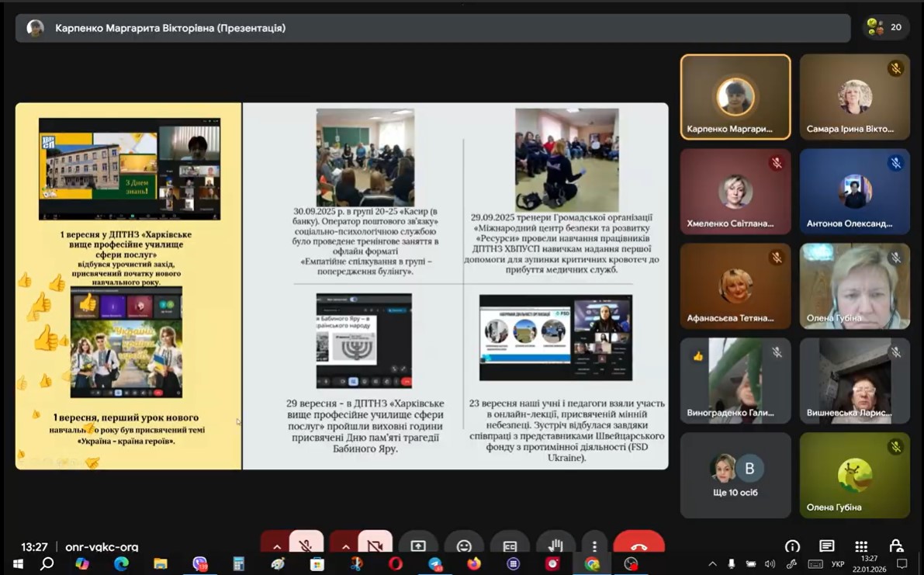Click the present screen icon
This screenshot has width=924, height=575.
418,546
